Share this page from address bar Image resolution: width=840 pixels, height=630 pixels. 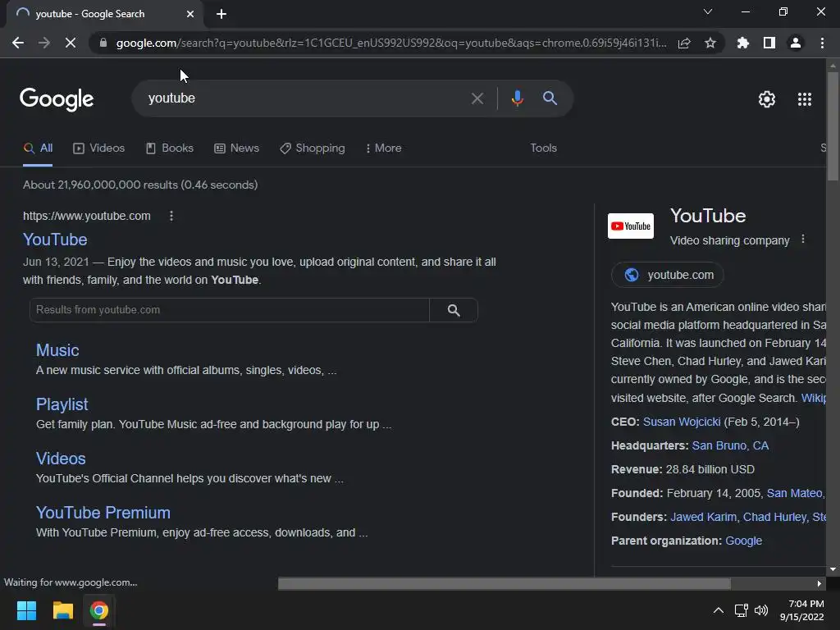point(684,43)
